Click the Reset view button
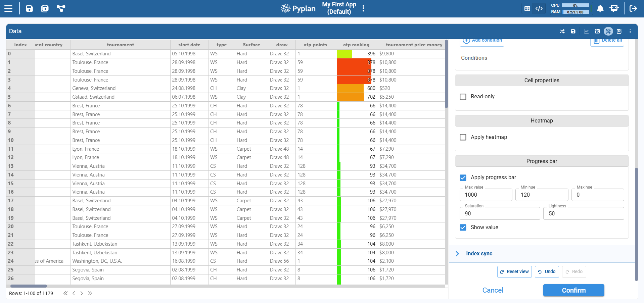The width and height of the screenshot is (644, 303). point(514,272)
